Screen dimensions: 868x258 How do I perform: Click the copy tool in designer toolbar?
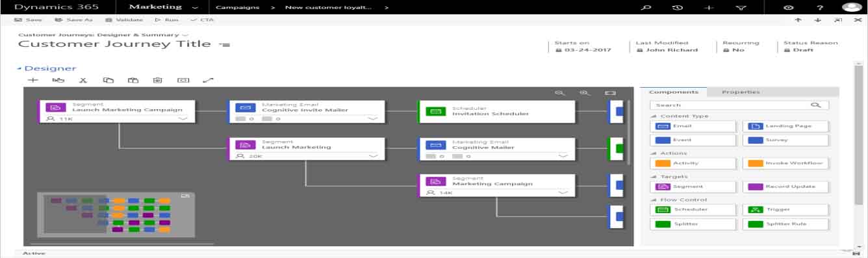pos(108,81)
